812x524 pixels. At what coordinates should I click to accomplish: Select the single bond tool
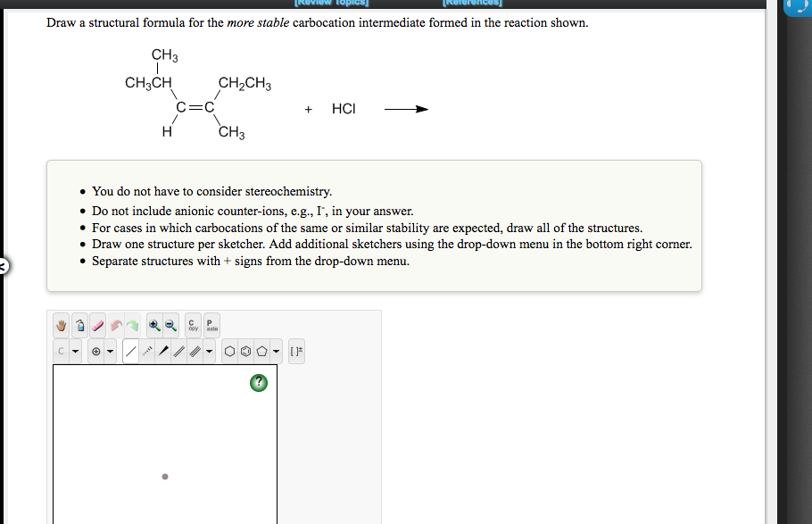[x=132, y=350]
